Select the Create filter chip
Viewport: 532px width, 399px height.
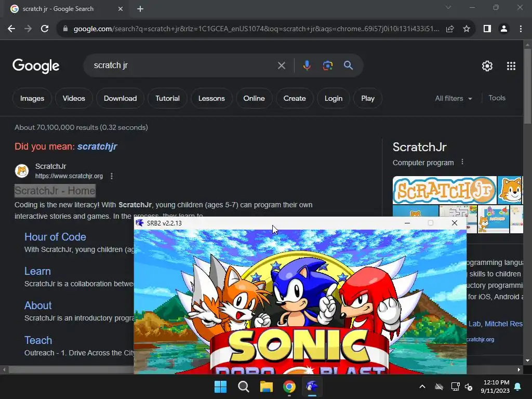[295, 98]
